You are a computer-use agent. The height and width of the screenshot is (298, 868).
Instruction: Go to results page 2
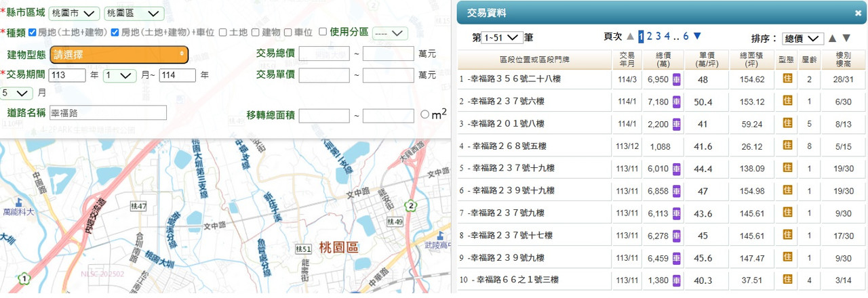649,37
